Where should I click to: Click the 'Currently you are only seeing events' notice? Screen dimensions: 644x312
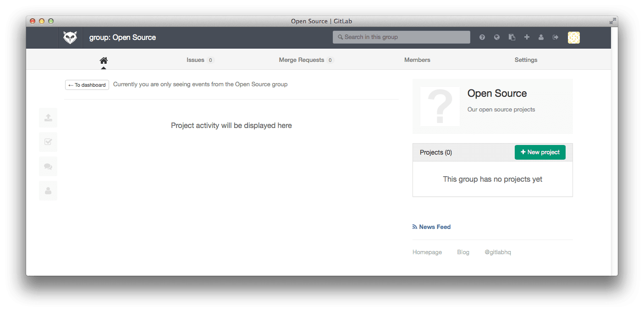pyautogui.click(x=200, y=84)
